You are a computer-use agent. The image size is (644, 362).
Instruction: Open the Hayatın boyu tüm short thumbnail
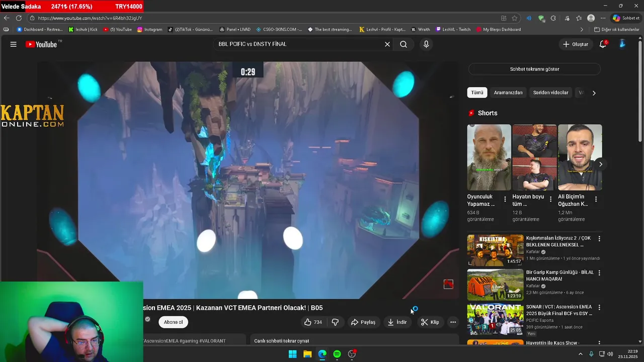pyautogui.click(x=534, y=157)
